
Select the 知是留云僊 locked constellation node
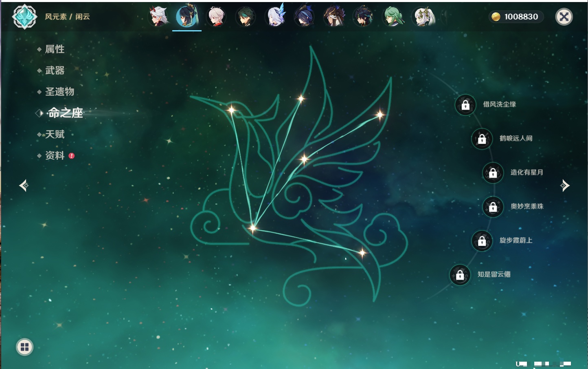point(460,275)
